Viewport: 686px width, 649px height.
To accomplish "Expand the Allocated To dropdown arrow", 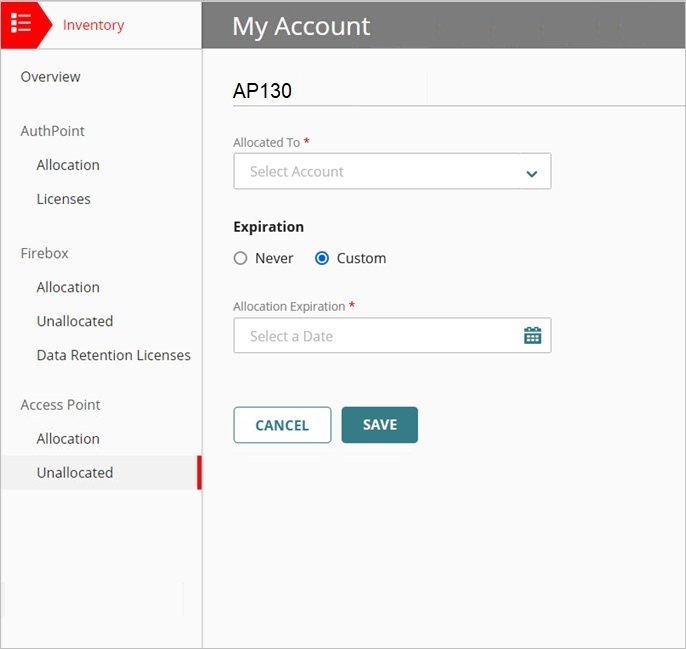I will click(x=531, y=173).
